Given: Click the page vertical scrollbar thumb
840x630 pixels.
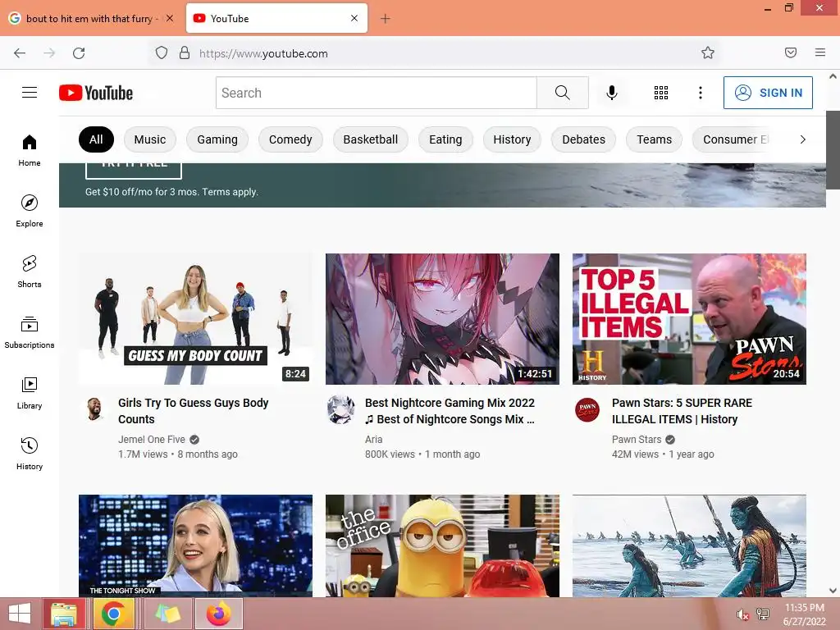Looking at the screenshot, I should (x=833, y=149).
